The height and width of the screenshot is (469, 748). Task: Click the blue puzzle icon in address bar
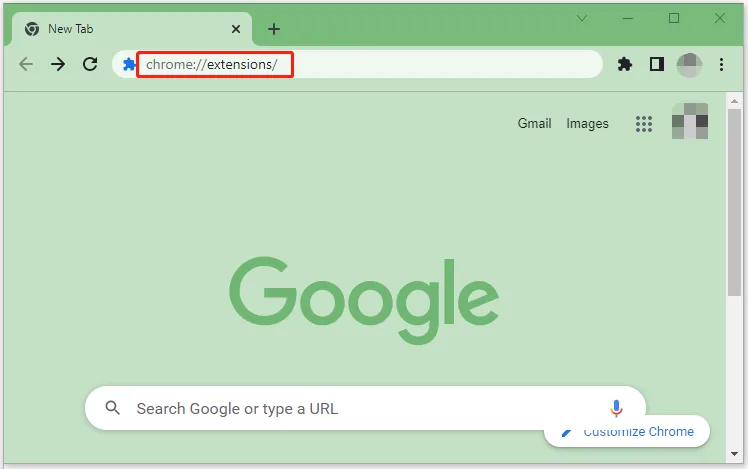[129, 64]
